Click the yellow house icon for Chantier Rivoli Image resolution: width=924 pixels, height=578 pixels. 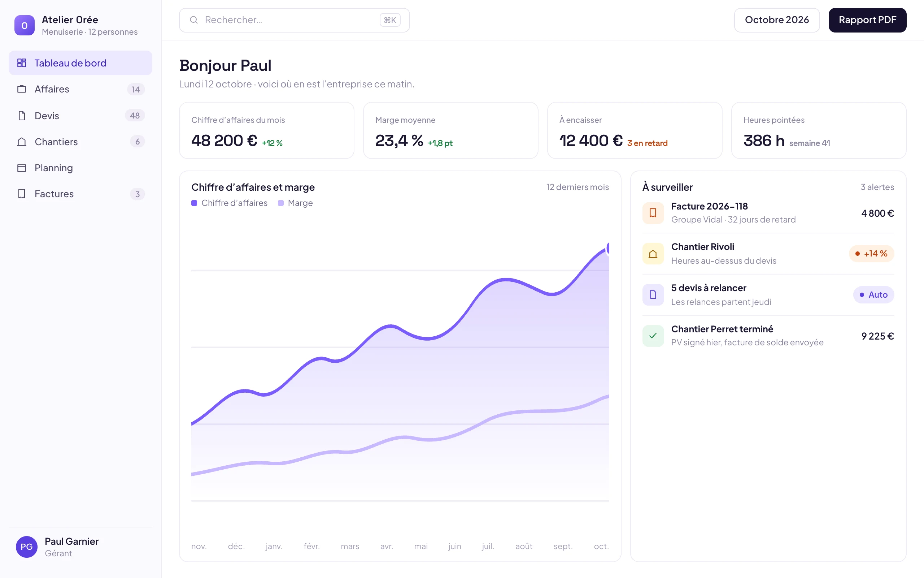(x=653, y=254)
